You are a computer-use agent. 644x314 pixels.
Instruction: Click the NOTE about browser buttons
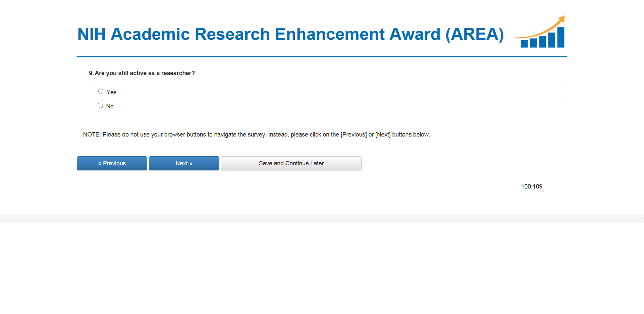click(x=256, y=135)
